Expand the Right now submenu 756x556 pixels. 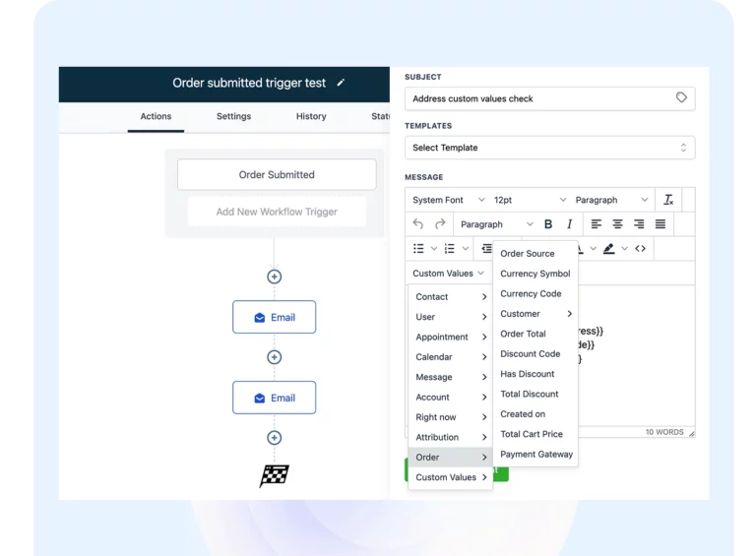pyautogui.click(x=450, y=417)
